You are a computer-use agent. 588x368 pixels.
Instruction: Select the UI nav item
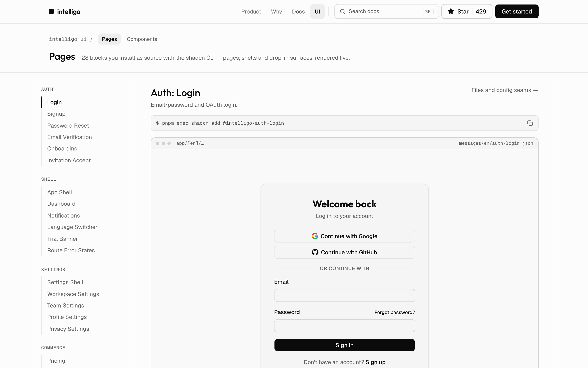(317, 11)
